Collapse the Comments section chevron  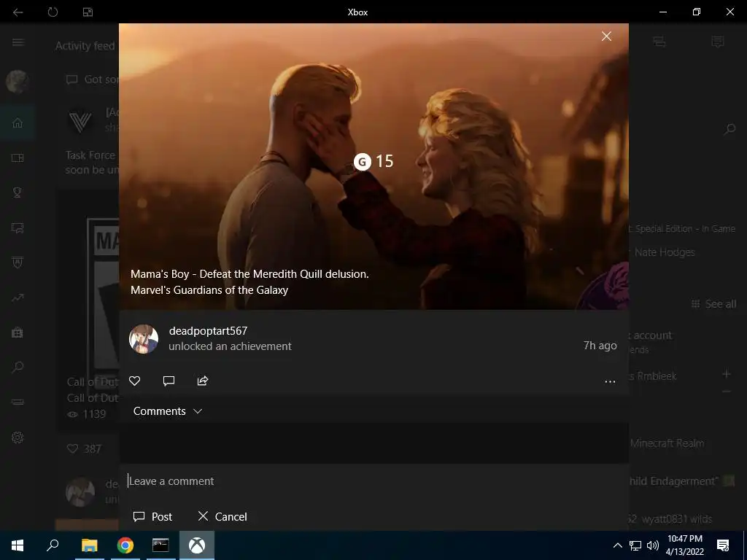coord(198,411)
